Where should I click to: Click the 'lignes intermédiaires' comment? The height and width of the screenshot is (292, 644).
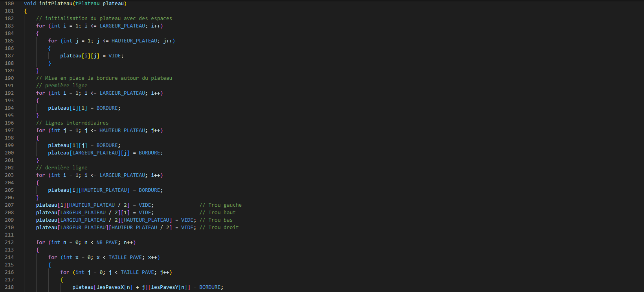[x=72, y=123]
